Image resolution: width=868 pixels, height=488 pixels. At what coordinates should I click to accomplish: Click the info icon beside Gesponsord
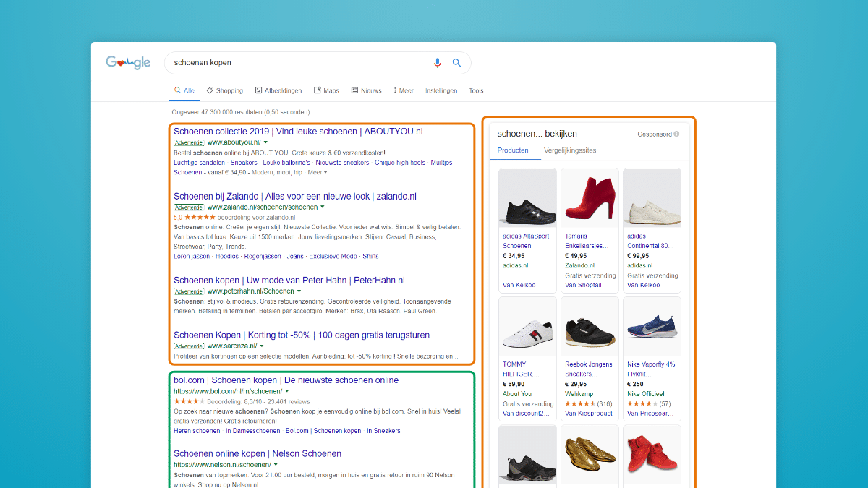coord(676,134)
